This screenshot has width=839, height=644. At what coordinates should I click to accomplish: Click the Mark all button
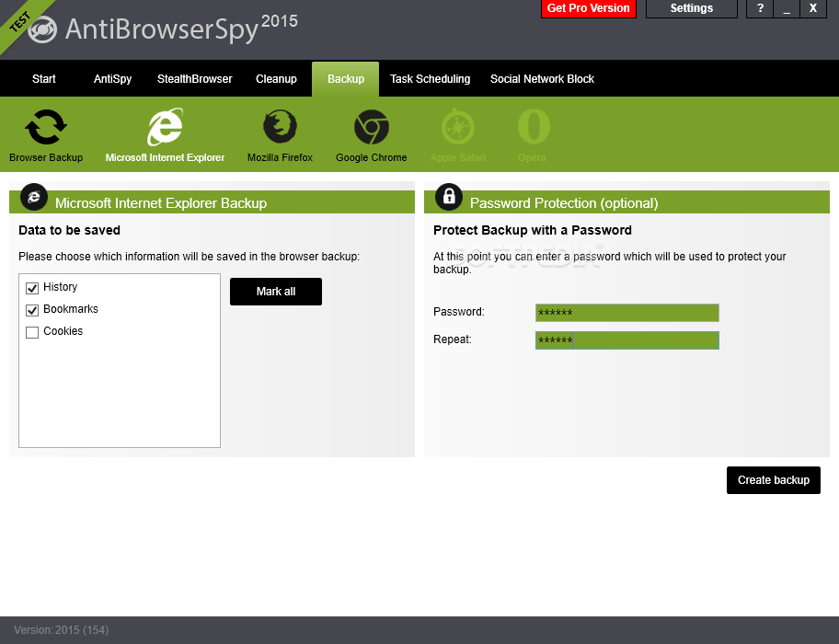pyautogui.click(x=276, y=292)
